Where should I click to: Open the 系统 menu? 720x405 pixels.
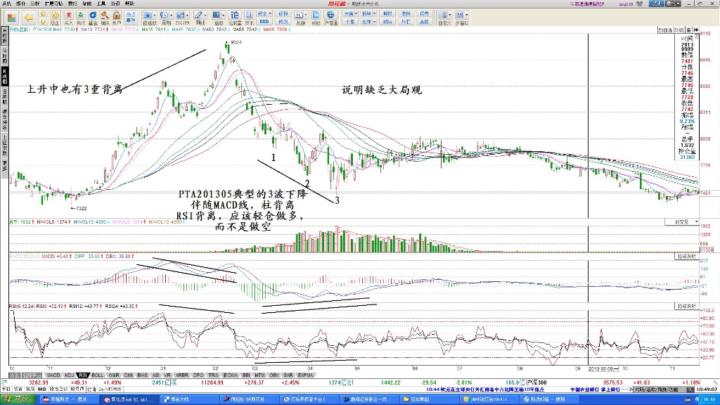(x=7, y=3)
